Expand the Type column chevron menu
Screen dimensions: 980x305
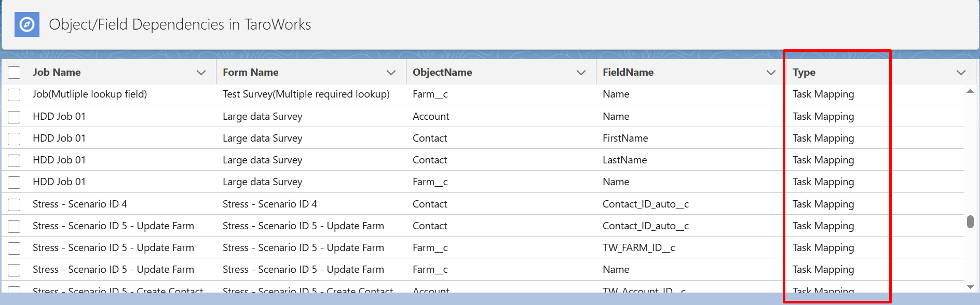tap(961, 73)
